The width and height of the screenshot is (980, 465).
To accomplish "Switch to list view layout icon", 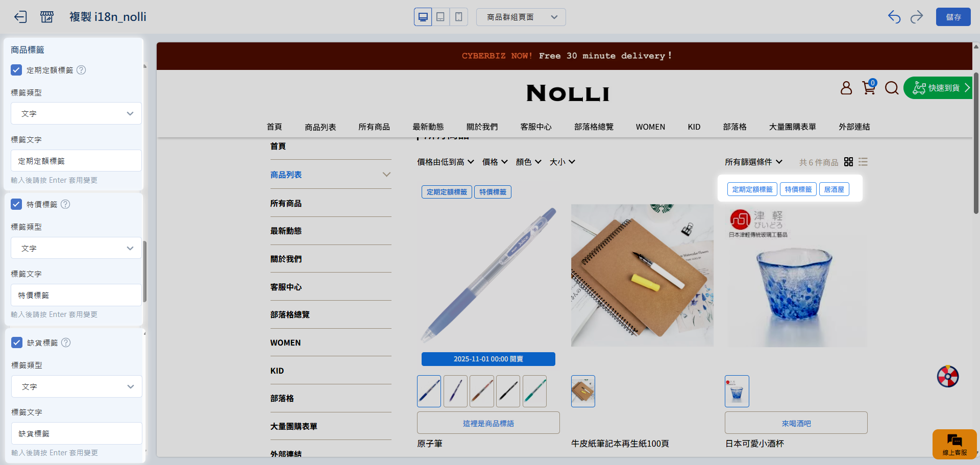I will pos(863,162).
